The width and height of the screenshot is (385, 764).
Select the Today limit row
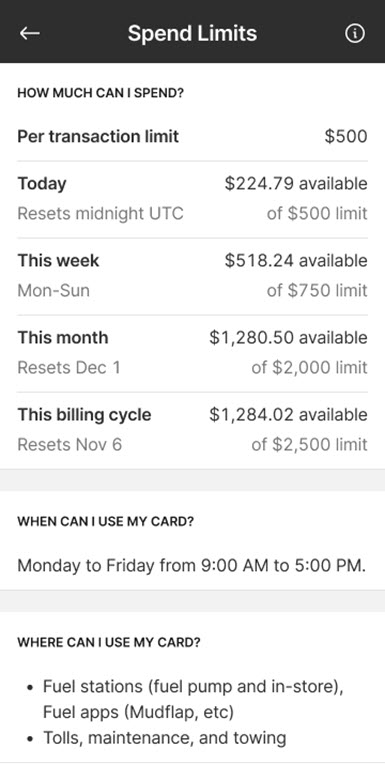tap(192, 199)
